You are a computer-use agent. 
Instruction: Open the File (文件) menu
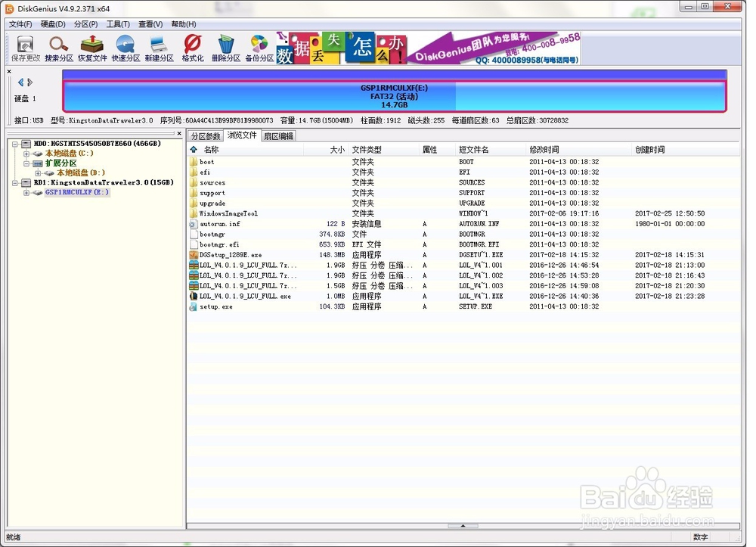[20, 24]
